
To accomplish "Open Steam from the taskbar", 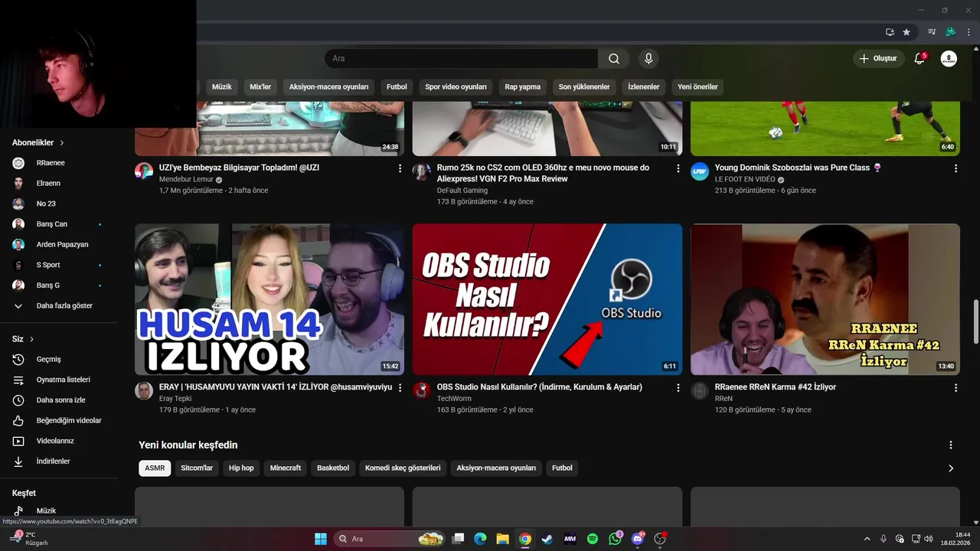I will point(547,539).
